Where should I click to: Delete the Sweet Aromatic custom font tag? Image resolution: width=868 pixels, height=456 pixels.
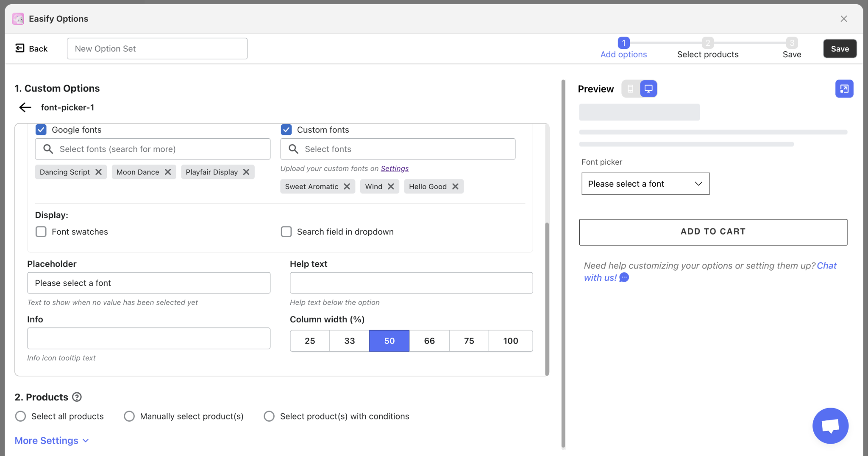[347, 186]
